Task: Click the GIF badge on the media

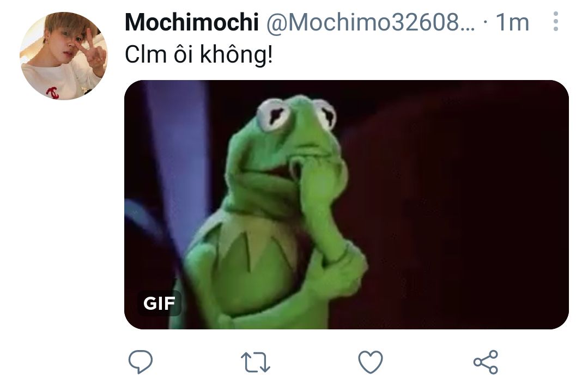Action: 159,303
